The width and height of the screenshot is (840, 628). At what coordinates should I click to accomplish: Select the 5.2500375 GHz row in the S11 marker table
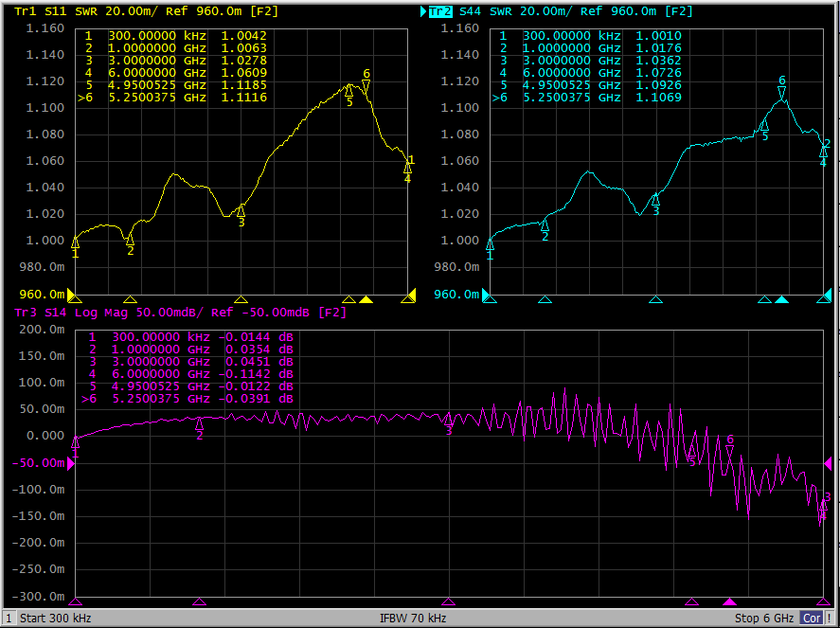tap(175, 98)
